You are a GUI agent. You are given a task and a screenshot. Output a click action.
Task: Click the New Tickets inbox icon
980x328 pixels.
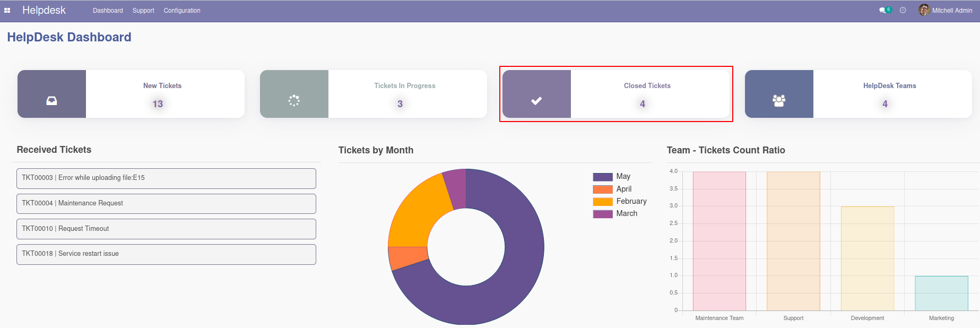(51, 101)
